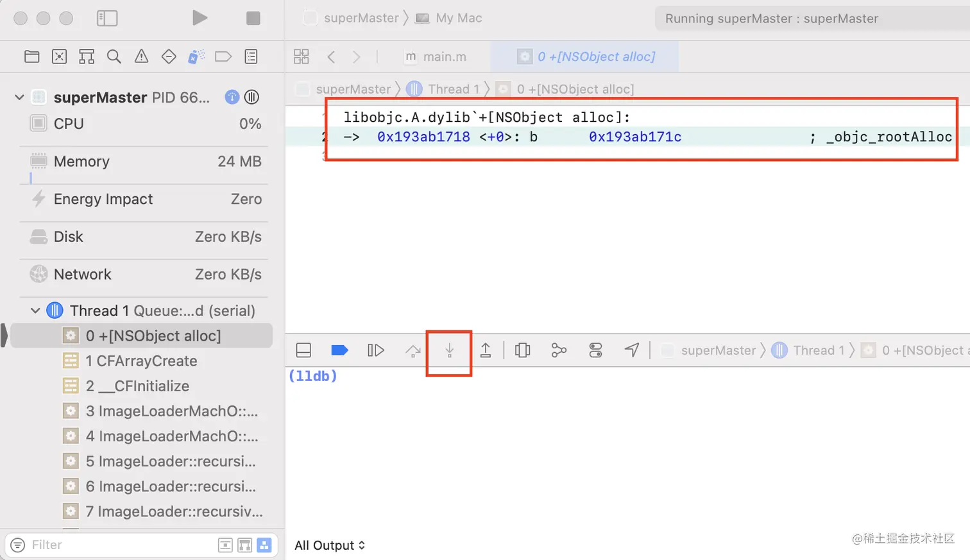Viewport: 970px width, 560px height.
Task: Open Debug Memory Graph
Action: (559, 350)
